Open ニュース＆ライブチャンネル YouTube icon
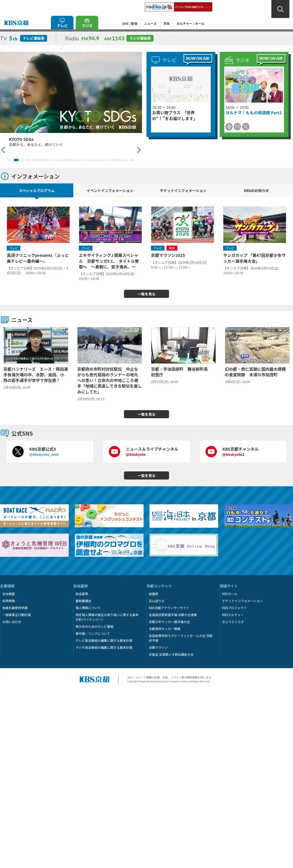The height and width of the screenshot is (868, 293). tap(115, 452)
